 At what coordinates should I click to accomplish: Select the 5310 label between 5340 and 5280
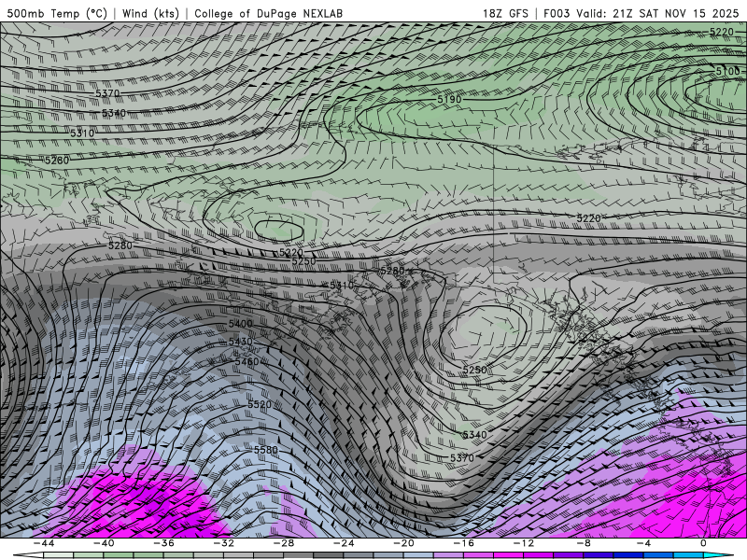click(x=82, y=133)
